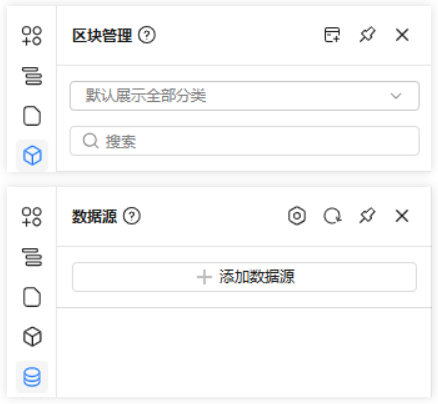The width and height of the screenshot is (438, 404).
Task: Click help icon next to 区块管理
Action: [x=147, y=35]
